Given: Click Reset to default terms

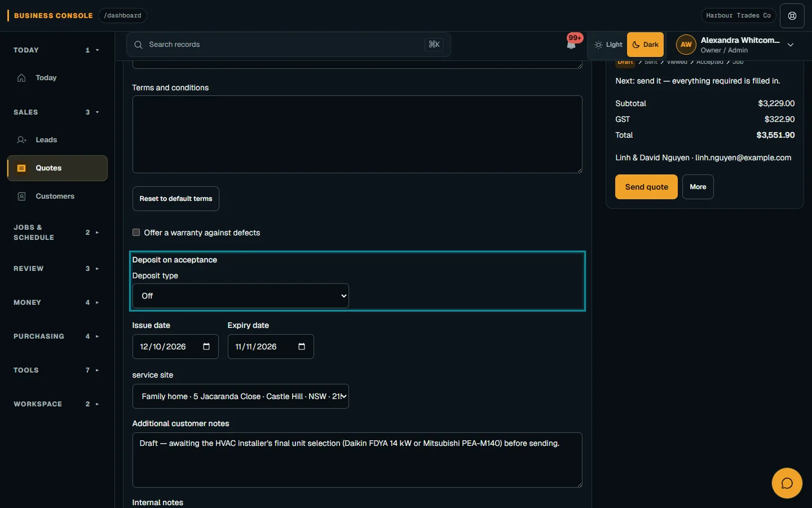Looking at the screenshot, I should [x=176, y=199].
